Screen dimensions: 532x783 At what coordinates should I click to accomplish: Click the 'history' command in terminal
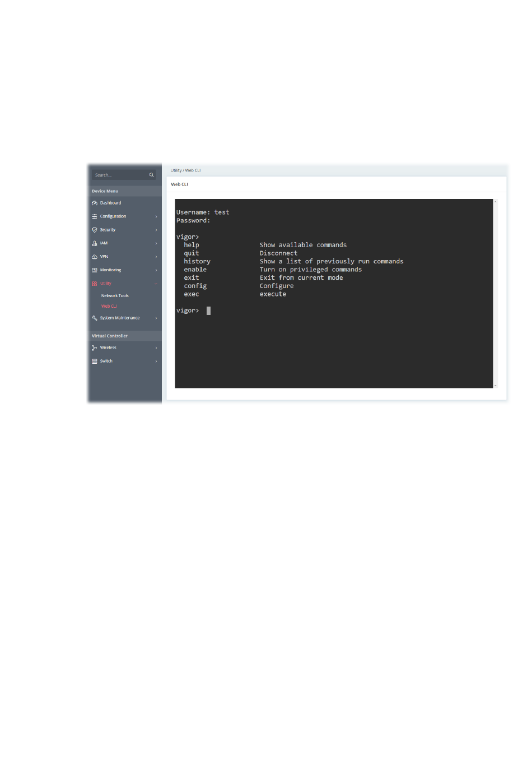click(197, 261)
